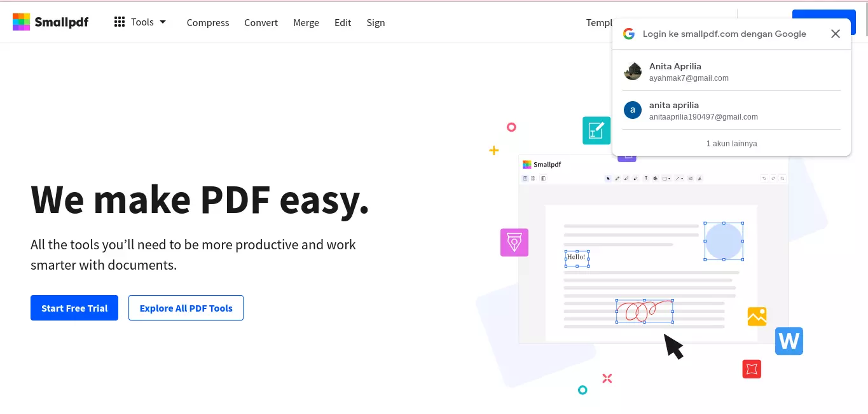Open the Tools grid menu
The width and height of the screenshot is (868, 414).
click(x=140, y=22)
